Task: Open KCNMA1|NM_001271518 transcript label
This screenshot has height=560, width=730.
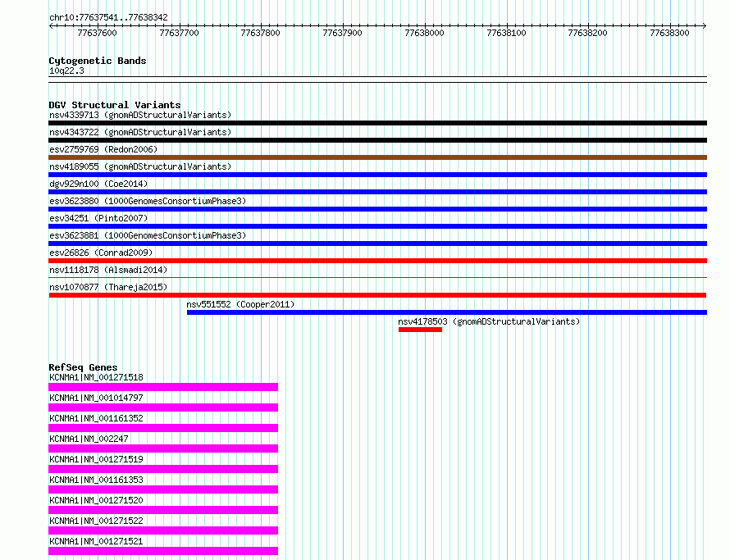Action: [x=96, y=377]
